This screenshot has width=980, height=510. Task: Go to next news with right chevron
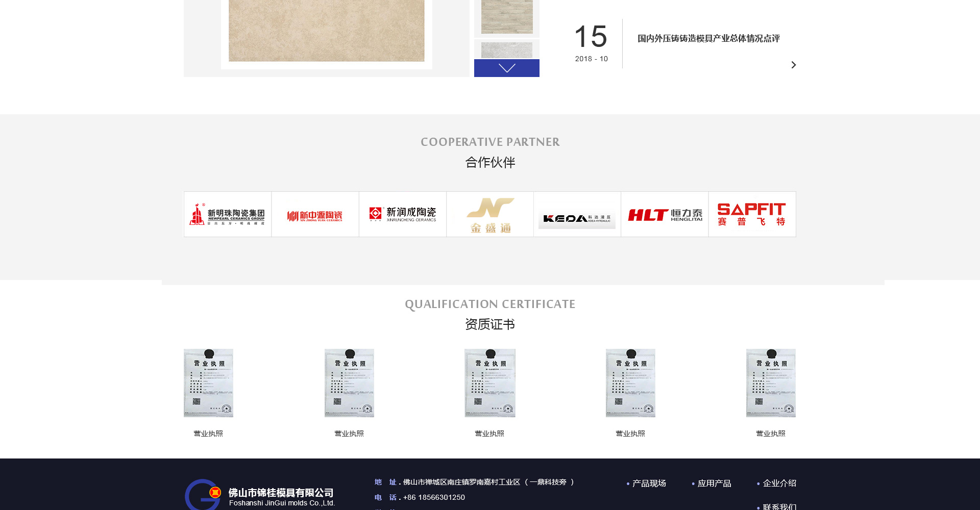pyautogui.click(x=793, y=65)
